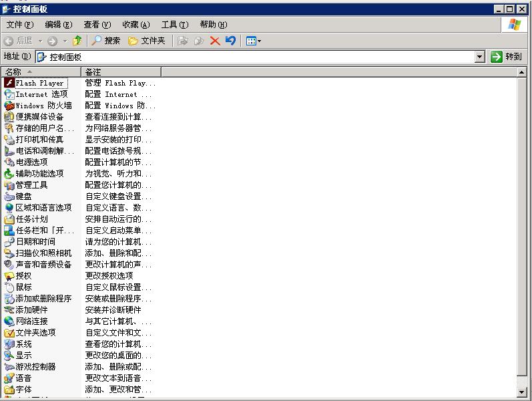Open the forward history dropdown arrow

(x=65, y=41)
